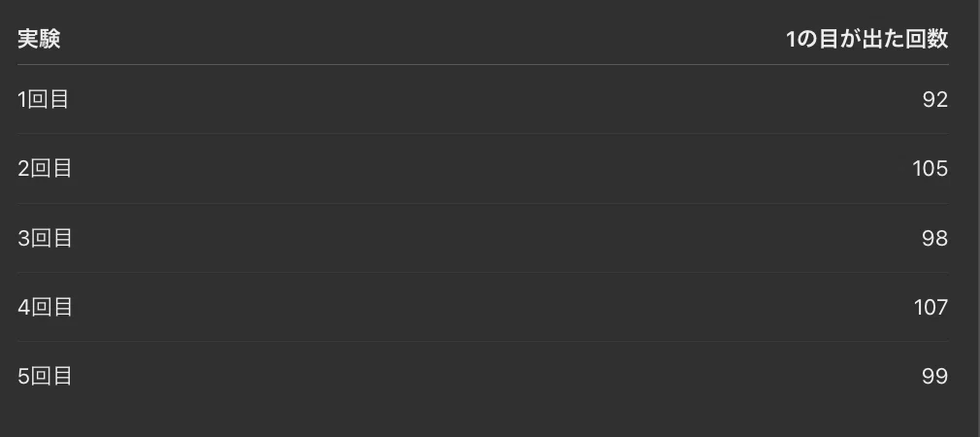Click empty header space between the two column titles
Screen dimensions: 980x437
point(422,40)
